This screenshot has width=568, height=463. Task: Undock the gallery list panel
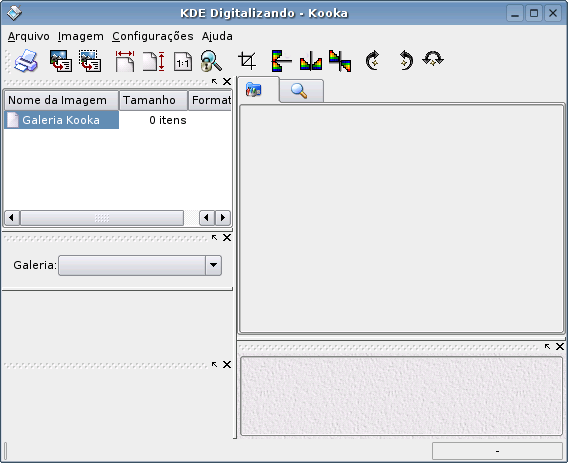[214, 82]
